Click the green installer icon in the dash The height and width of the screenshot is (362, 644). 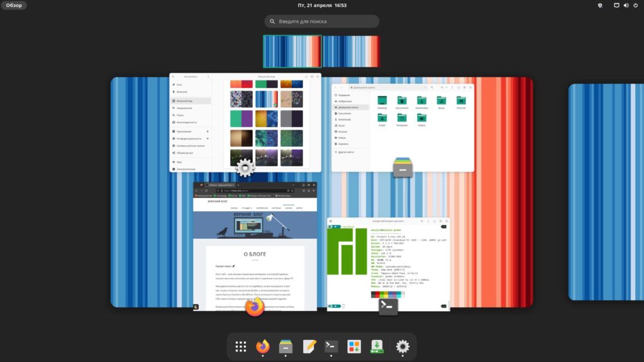(377, 346)
